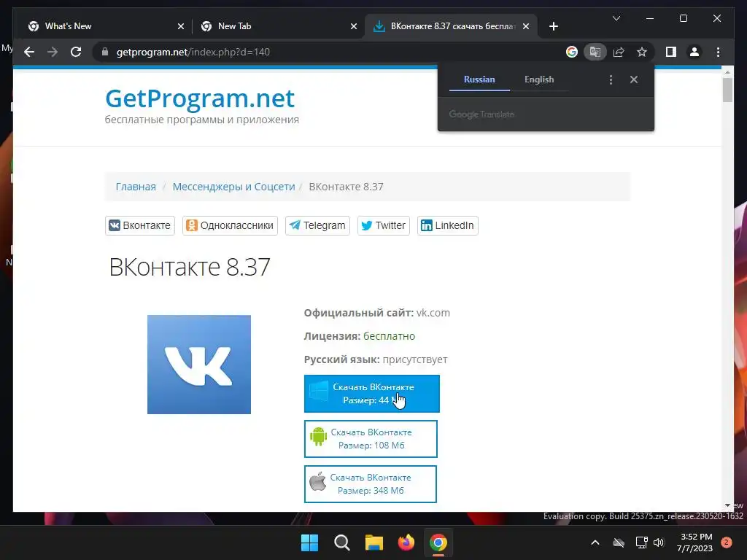
Task: Show hidden system tray icons
Action: (595, 542)
